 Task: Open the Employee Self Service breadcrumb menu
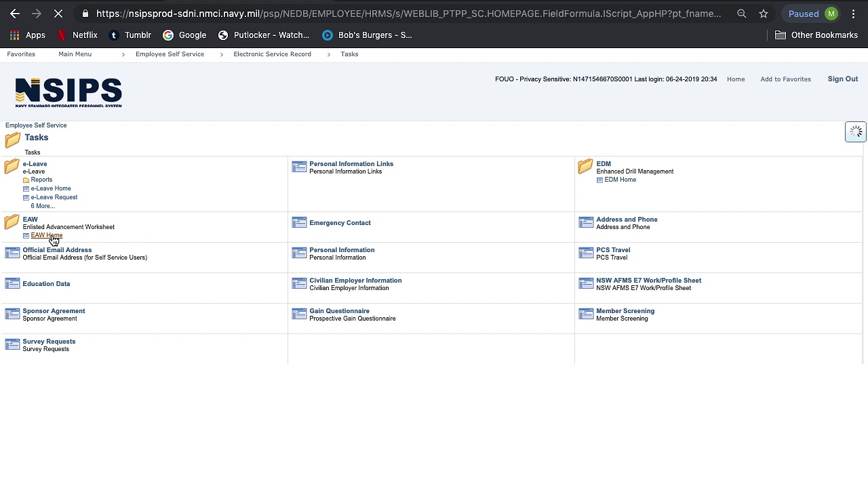[x=170, y=54]
